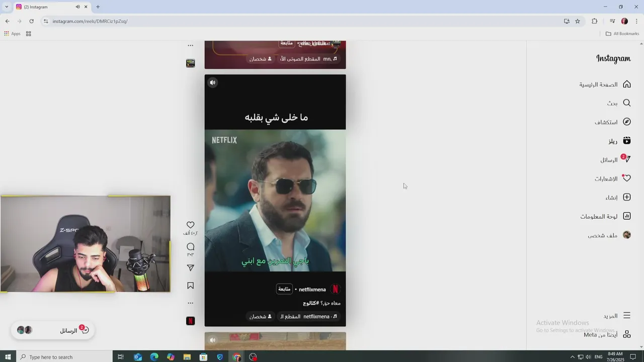
Task: Open the media control music icon
Action: (612, 21)
